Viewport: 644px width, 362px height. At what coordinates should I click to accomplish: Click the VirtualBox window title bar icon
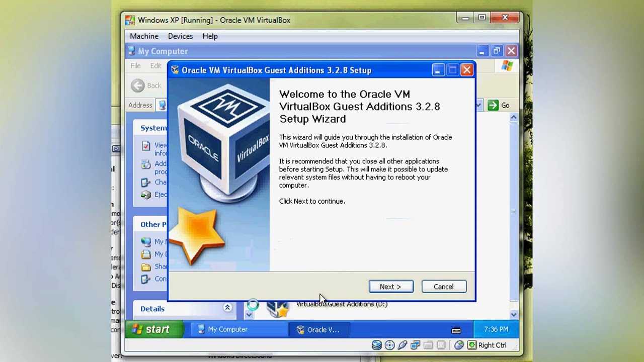130,20
